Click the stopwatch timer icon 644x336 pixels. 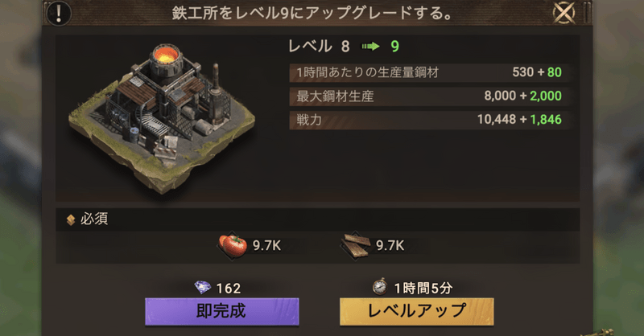click(380, 287)
